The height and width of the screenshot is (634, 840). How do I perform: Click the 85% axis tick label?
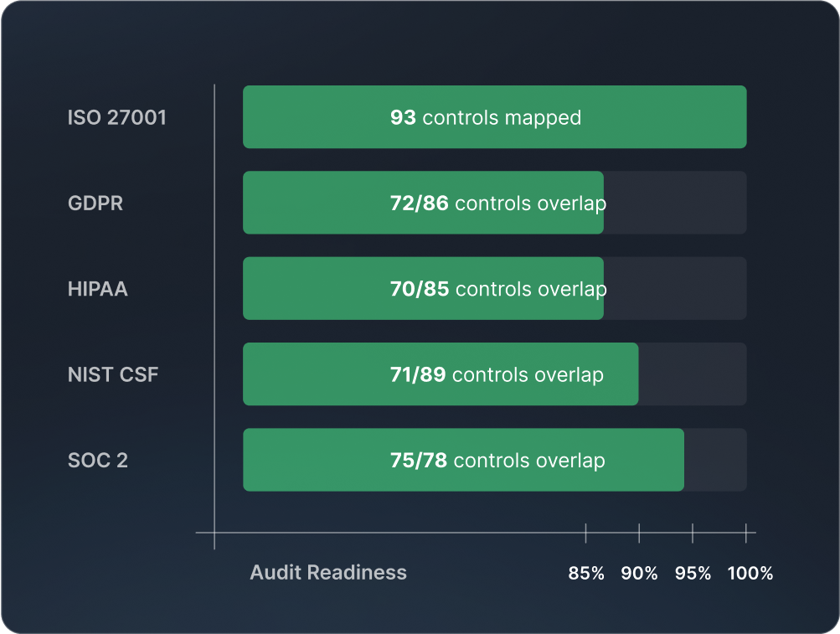586,574
